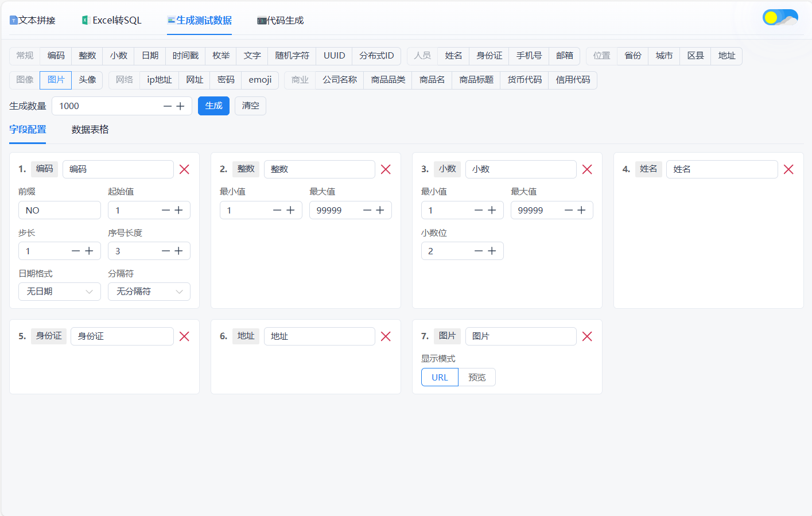The image size is (812, 516).
Task: Add a 分布式ID field type
Action: point(376,56)
